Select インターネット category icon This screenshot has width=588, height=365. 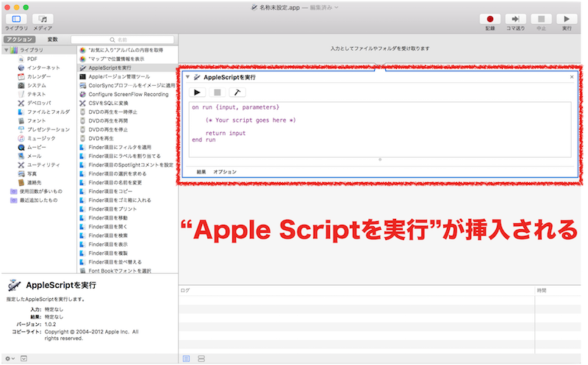21,68
